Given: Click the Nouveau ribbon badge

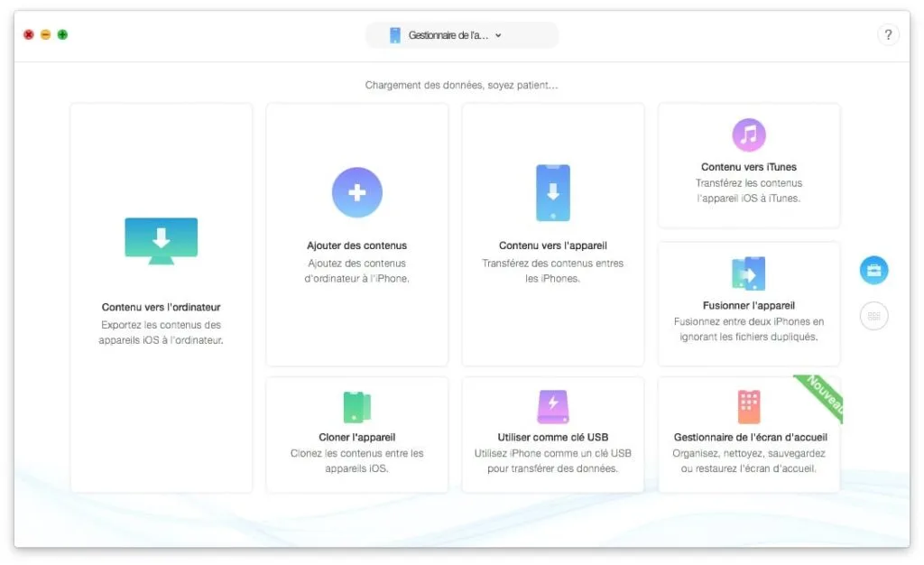Looking at the screenshot, I should point(818,397).
